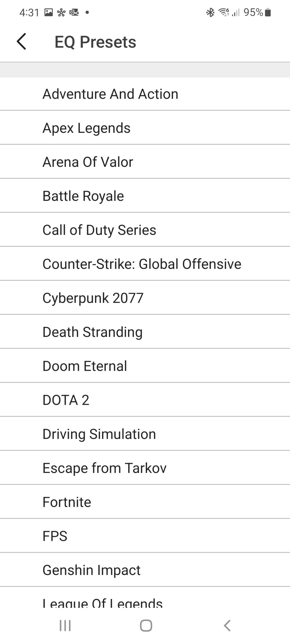Select the Escape from Tarkov preset
The width and height of the screenshot is (290, 644).
[x=104, y=468]
